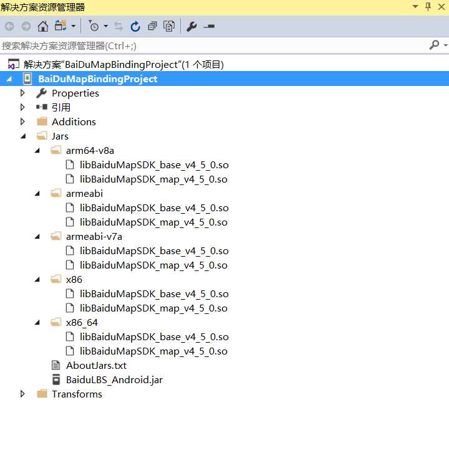
Task: Collapse All items in the tree
Action: (152, 26)
